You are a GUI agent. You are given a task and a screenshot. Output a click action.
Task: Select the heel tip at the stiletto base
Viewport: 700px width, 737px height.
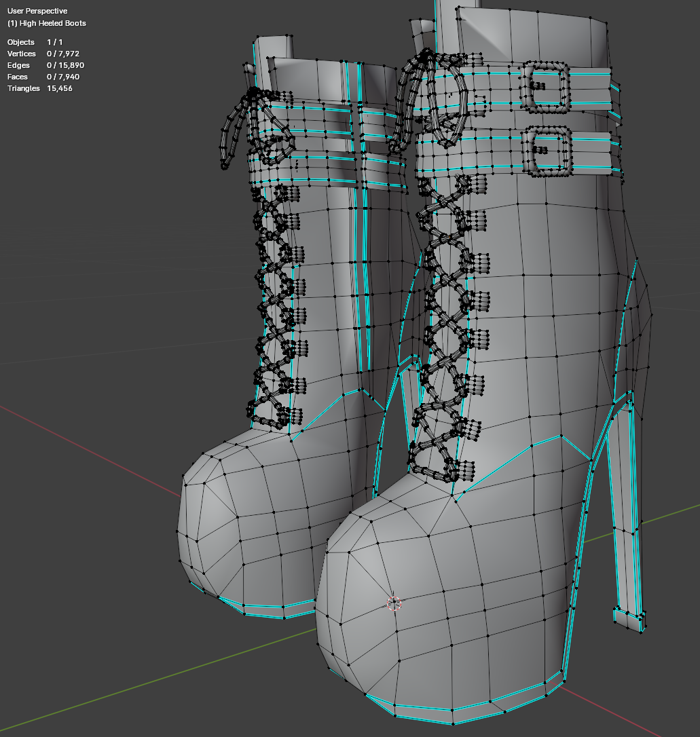(630, 619)
